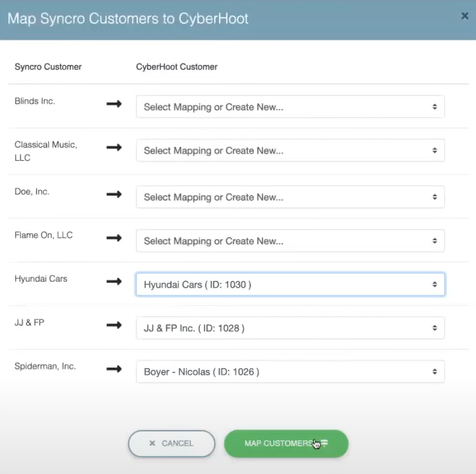
Task: Click the JJ & FP Syncro customer name
Action: pos(29,322)
